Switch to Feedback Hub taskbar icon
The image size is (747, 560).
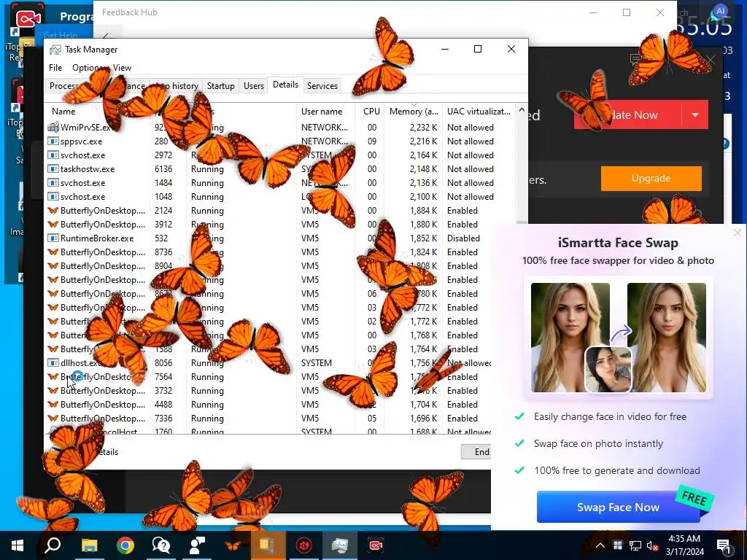click(161, 545)
